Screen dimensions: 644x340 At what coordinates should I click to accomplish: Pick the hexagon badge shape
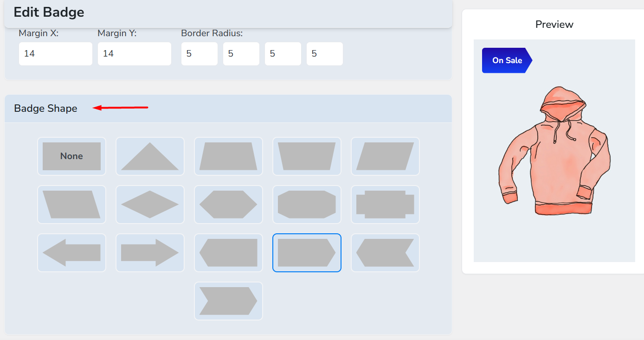click(x=228, y=205)
